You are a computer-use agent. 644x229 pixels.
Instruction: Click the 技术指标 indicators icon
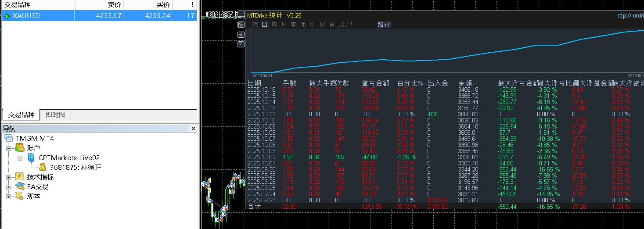click(19, 177)
